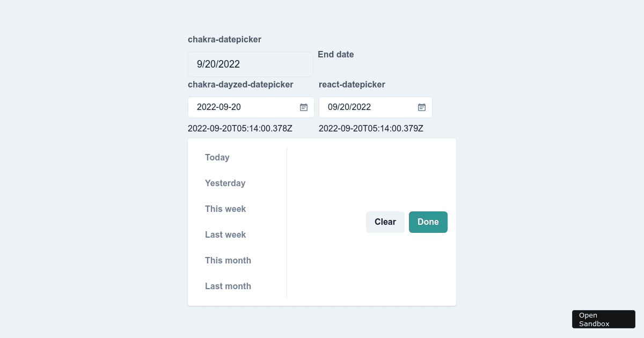The image size is (644, 338).
Task: Open the chakra-dayzed-datepicker calendar icon
Action: click(303, 107)
